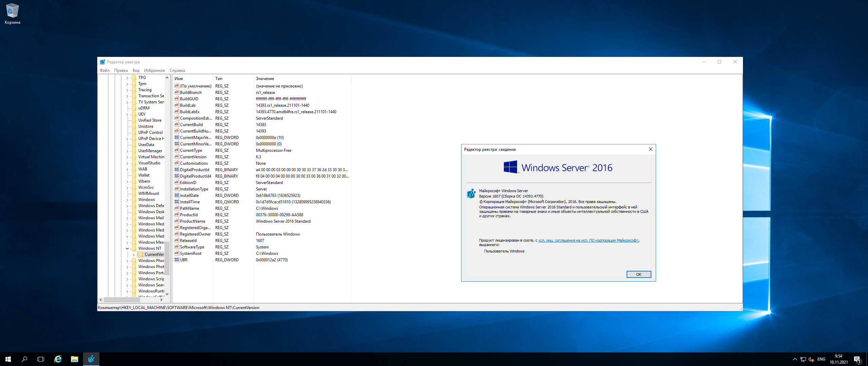Select the PathName value row
The height and width of the screenshot is (366, 868).
pos(262,208)
